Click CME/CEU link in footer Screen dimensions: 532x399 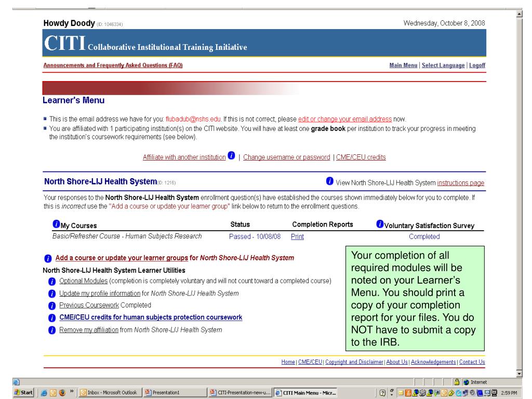[310, 362]
